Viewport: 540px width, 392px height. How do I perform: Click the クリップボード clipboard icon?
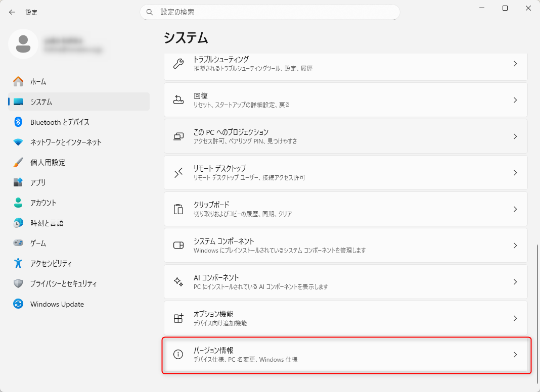tap(178, 209)
